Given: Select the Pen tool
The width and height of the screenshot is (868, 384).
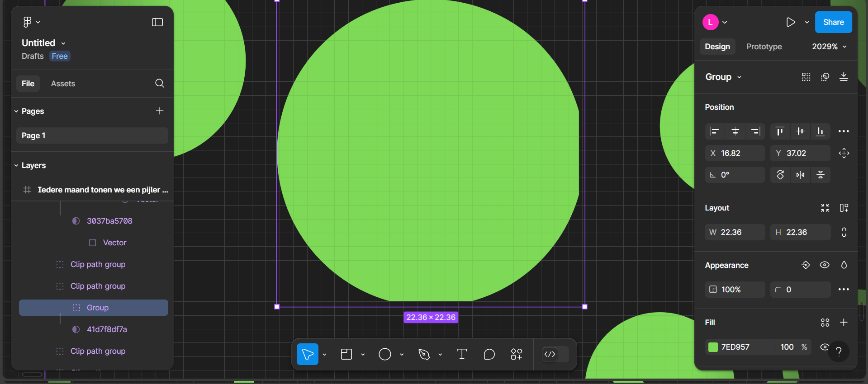Looking at the screenshot, I should (x=424, y=354).
